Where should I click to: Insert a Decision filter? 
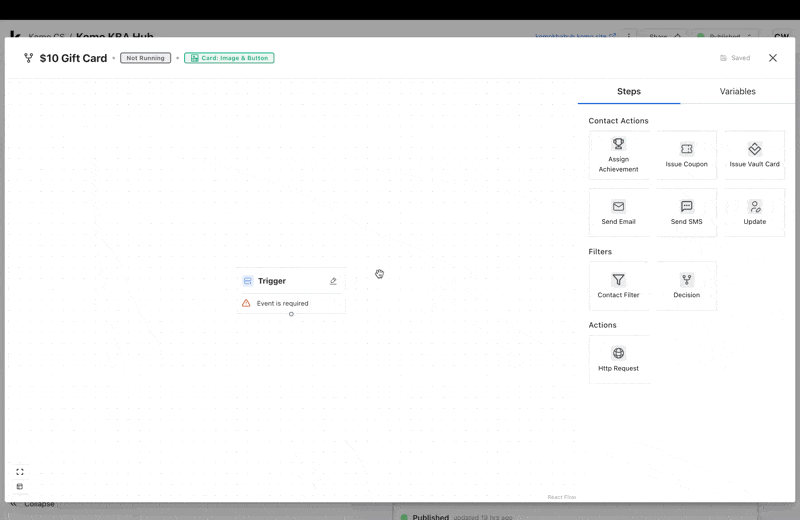click(x=686, y=286)
